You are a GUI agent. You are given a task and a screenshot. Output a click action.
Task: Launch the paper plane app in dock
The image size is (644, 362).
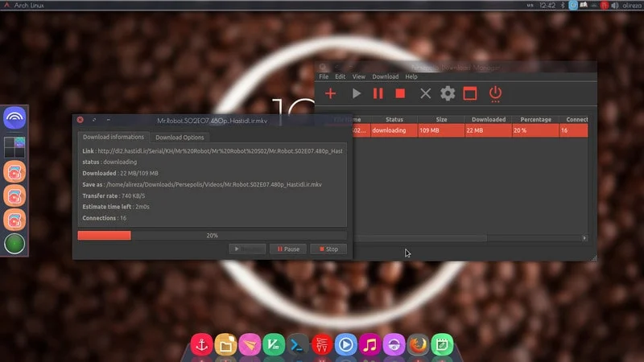coord(250,344)
